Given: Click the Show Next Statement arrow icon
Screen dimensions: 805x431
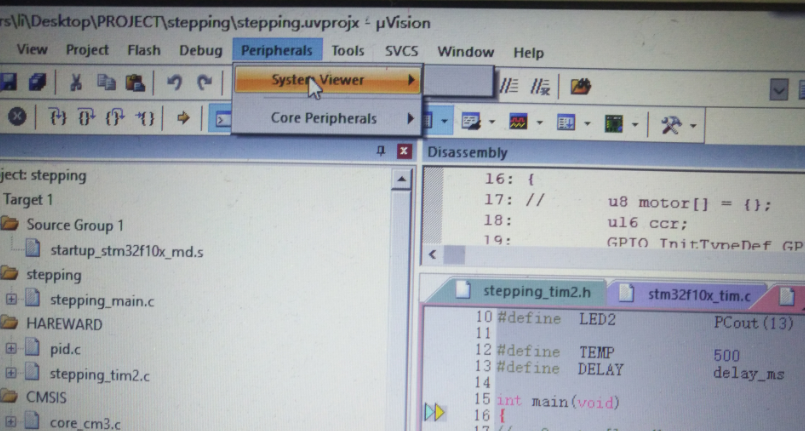Looking at the screenshot, I should tap(183, 118).
